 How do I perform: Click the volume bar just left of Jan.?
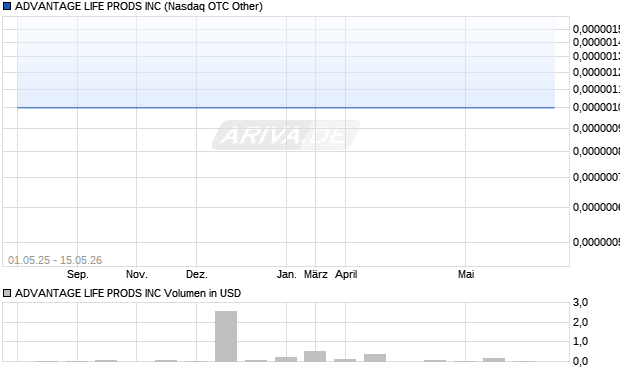(x=256, y=361)
